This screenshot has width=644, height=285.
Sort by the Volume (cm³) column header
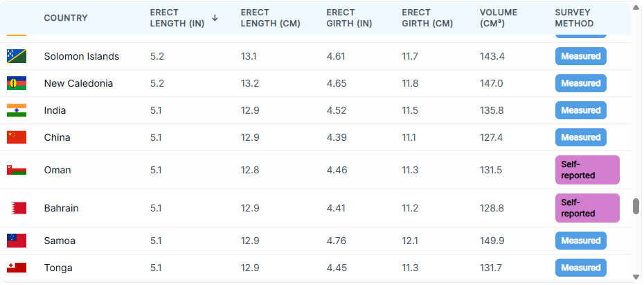click(499, 18)
